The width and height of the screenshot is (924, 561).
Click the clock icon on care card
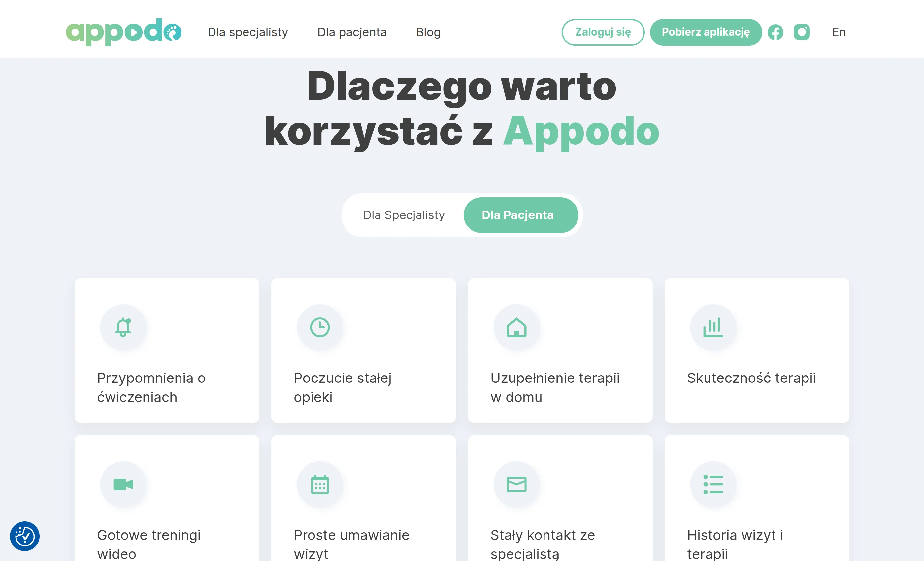pos(319,327)
